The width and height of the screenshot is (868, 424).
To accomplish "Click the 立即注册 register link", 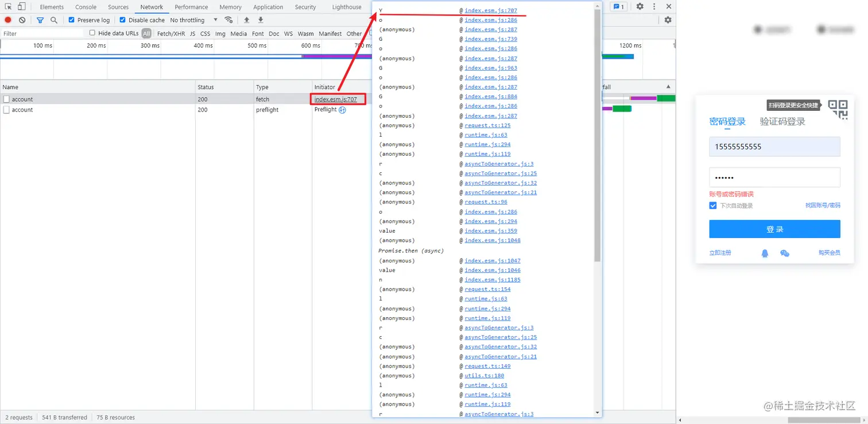I will [x=720, y=253].
